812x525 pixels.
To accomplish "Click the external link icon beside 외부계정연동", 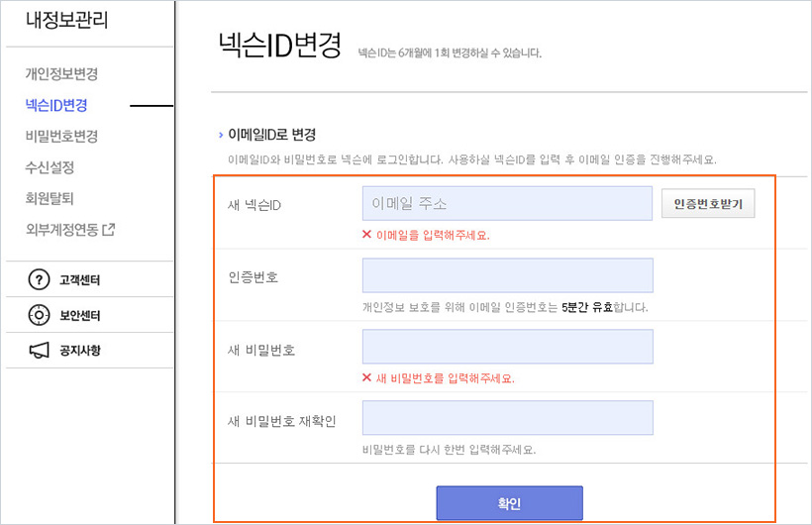I will pos(109,229).
